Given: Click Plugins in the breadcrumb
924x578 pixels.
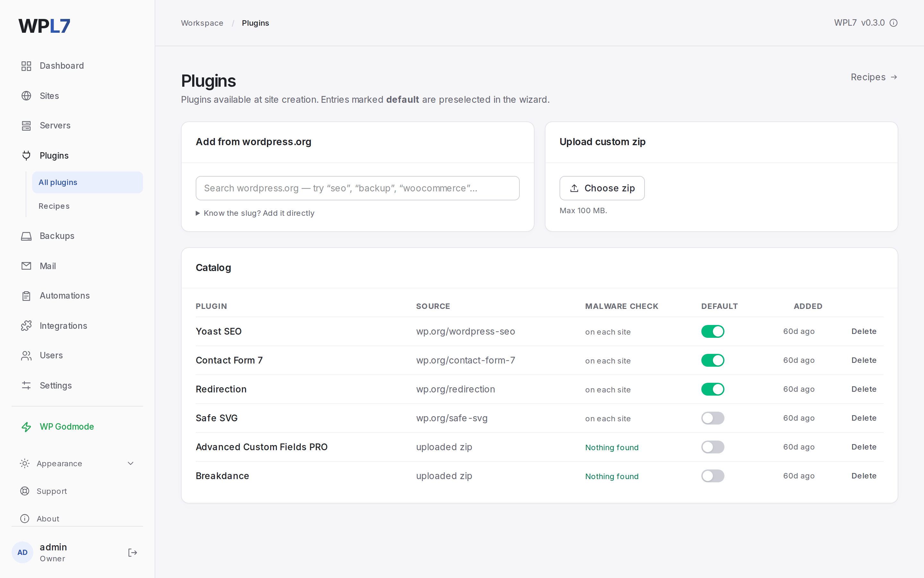Looking at the screenshot, I should [x=255, y=23].
